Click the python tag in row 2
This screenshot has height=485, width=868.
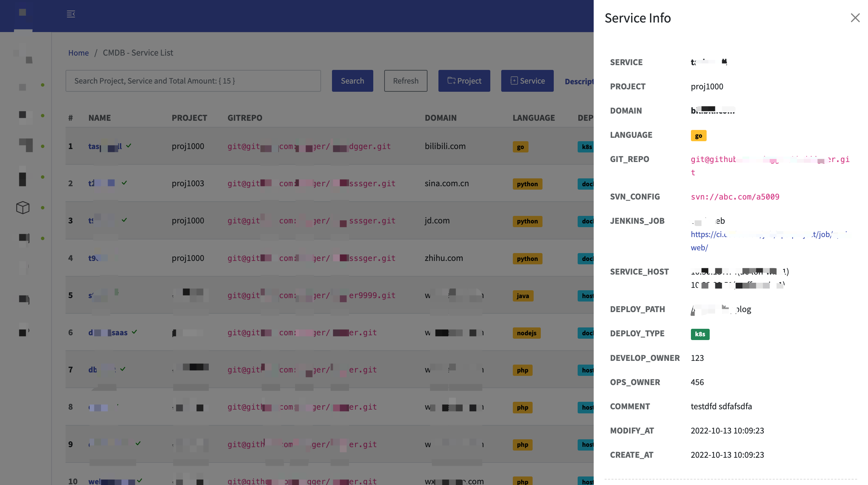[x=527, y=184]
